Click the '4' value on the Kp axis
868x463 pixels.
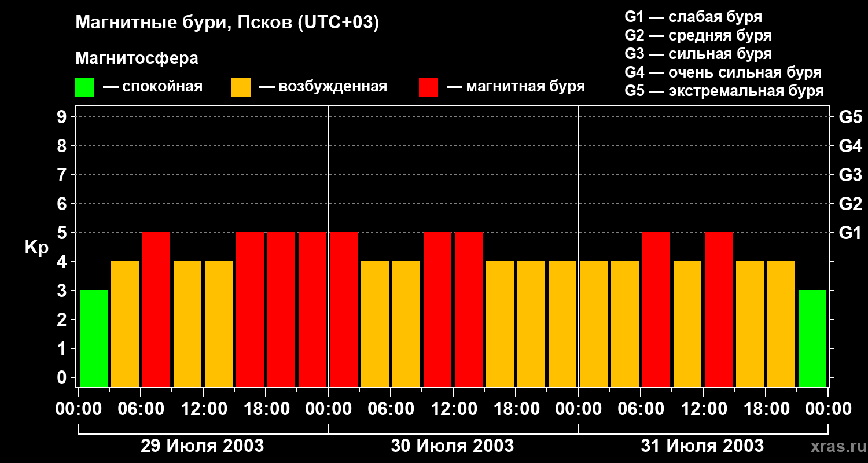click(x=62, y=262)
